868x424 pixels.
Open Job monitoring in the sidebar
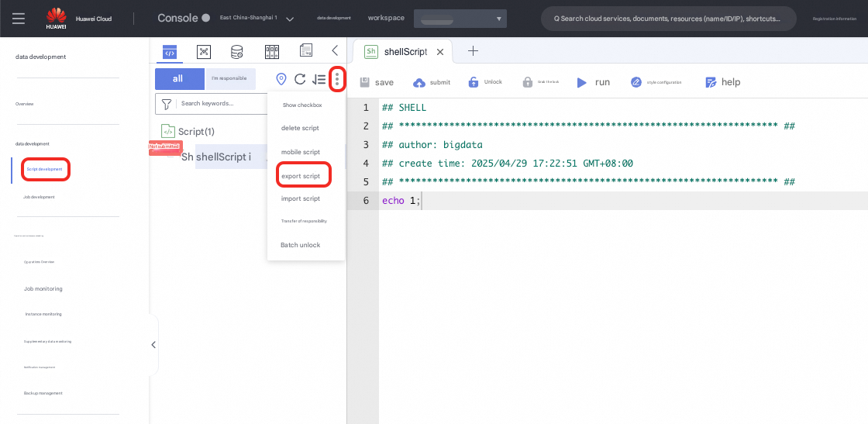click(x=43, y=289)
